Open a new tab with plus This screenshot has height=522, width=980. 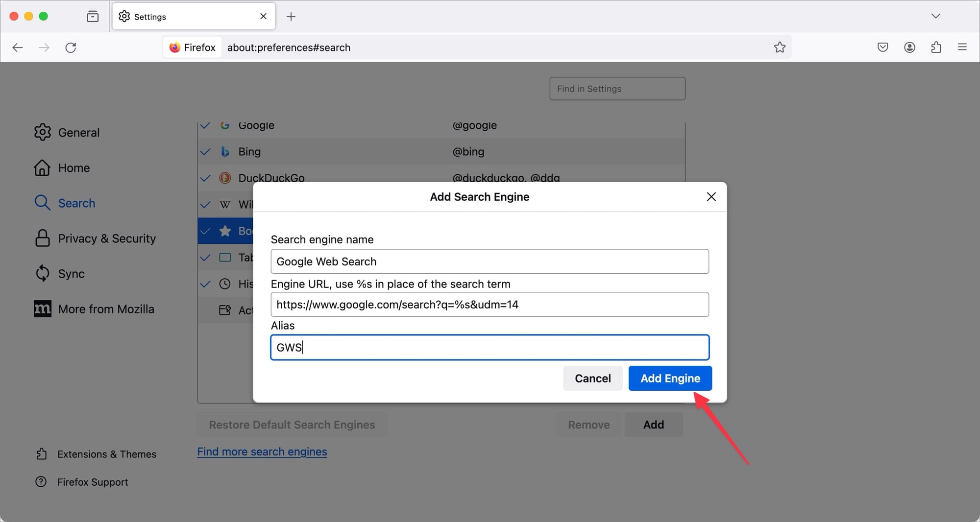(291, 17)
